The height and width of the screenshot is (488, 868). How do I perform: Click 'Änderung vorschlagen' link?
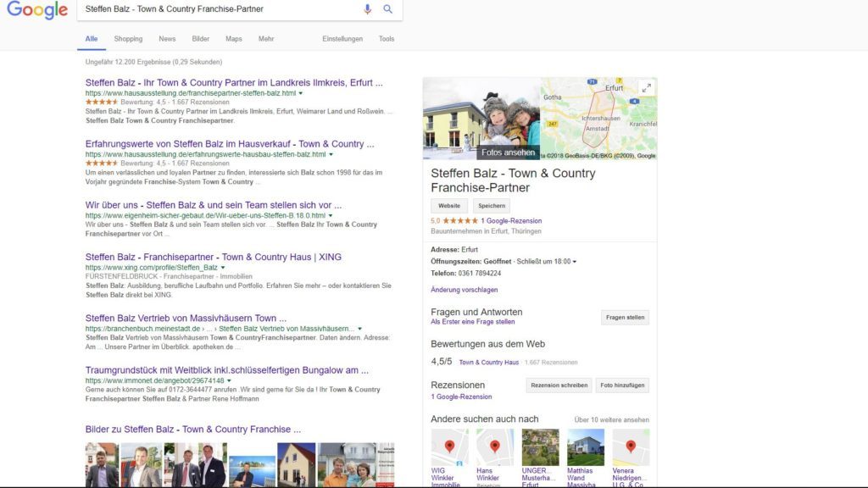point(464,290)
